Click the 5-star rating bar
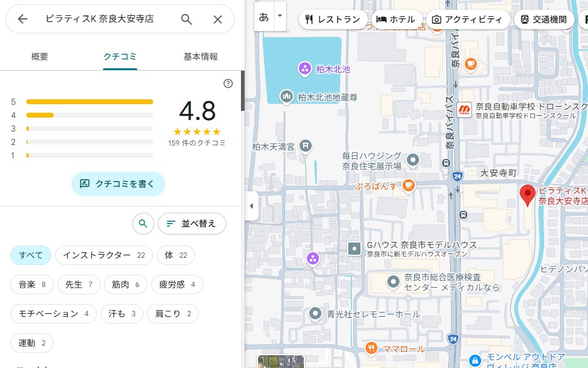Screen dimensions: 588x368 click(90, 102)
